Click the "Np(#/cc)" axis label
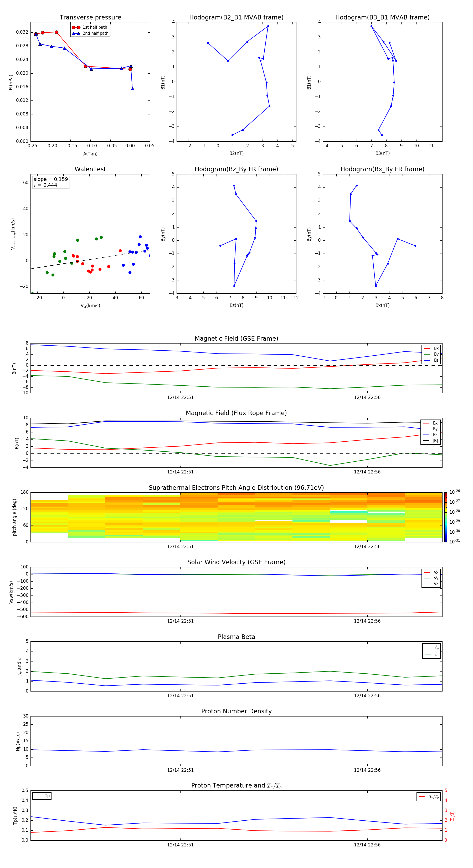 (x=18, y=741)
